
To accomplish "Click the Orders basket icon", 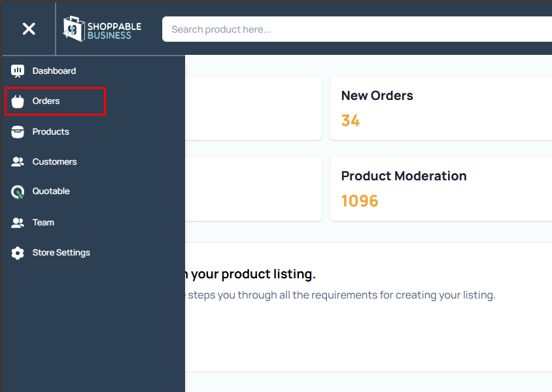I will [x=18, y=101].
